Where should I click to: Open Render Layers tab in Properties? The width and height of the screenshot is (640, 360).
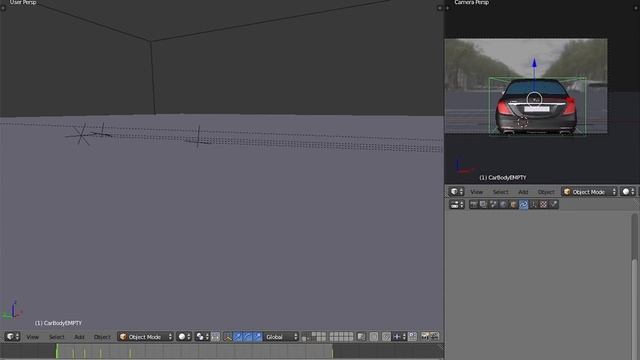click(483, 204)
